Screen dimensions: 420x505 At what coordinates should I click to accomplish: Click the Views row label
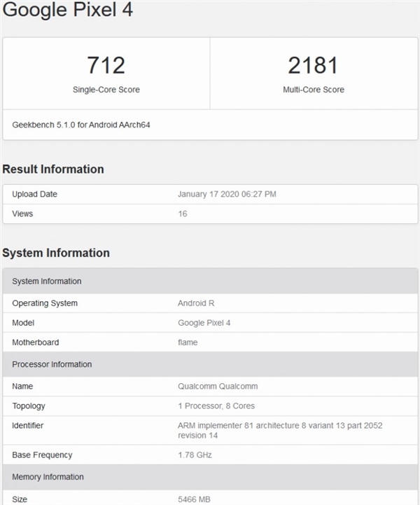tap(22, 214)
